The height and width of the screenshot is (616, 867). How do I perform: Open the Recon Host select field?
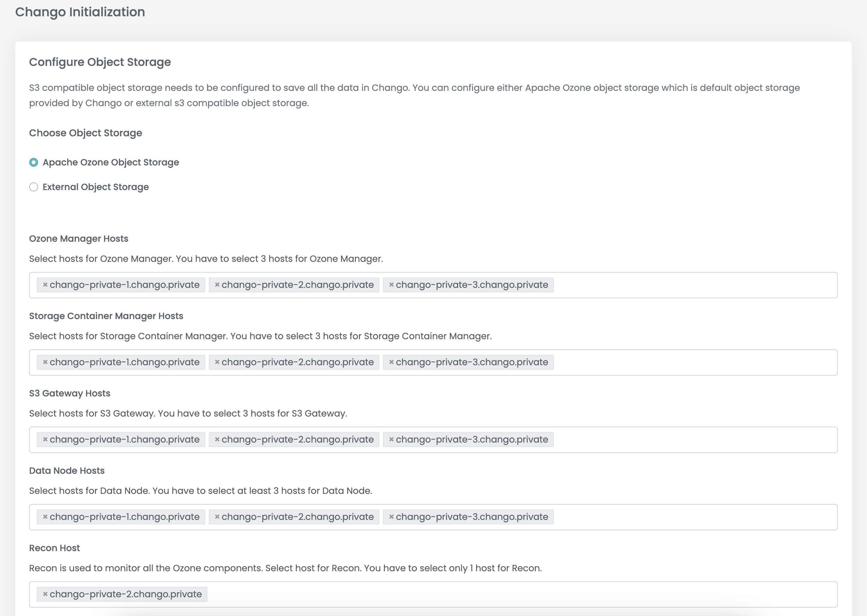click(x=433, y=594)
